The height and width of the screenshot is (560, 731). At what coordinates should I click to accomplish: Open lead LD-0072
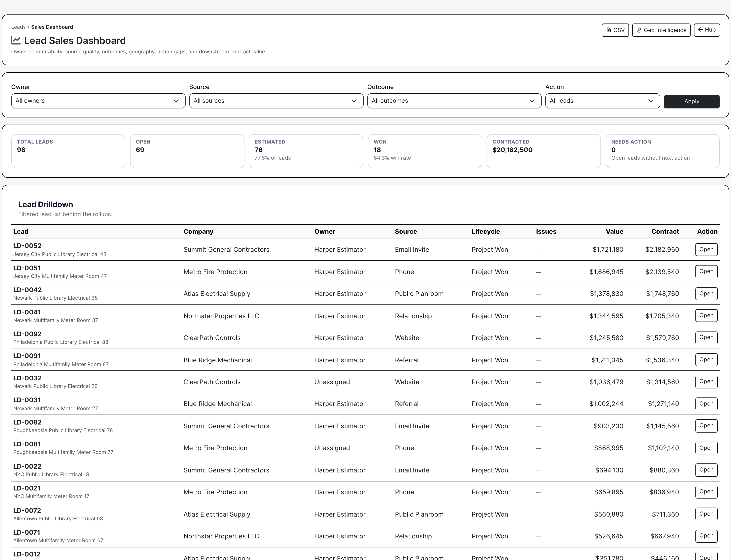click(706, 514)
